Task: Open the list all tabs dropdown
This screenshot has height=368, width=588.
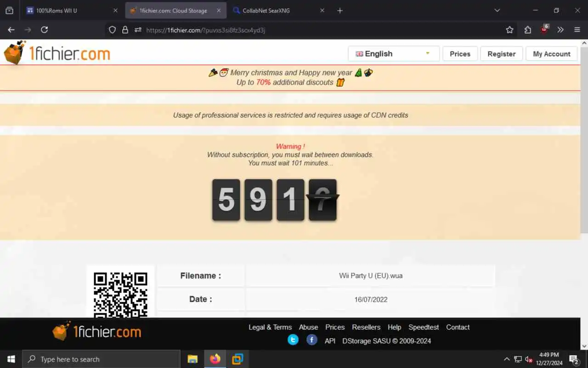Action: (x=497, y=11)
